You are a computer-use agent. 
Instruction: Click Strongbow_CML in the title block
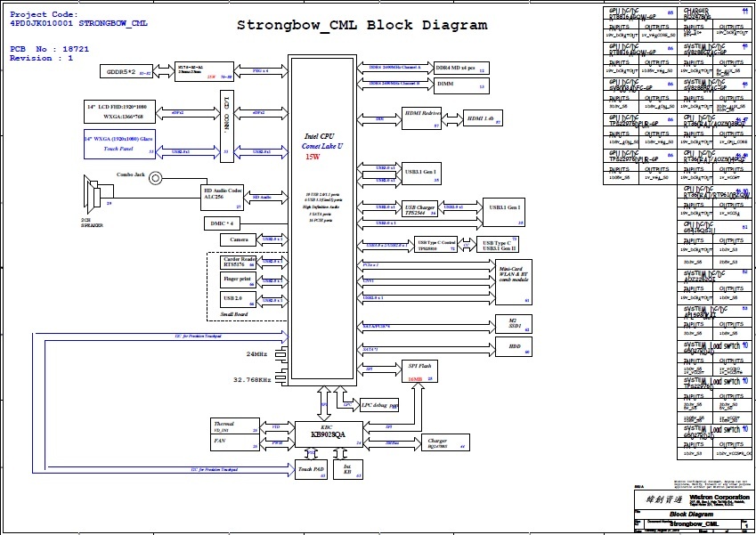coord(695,524)
